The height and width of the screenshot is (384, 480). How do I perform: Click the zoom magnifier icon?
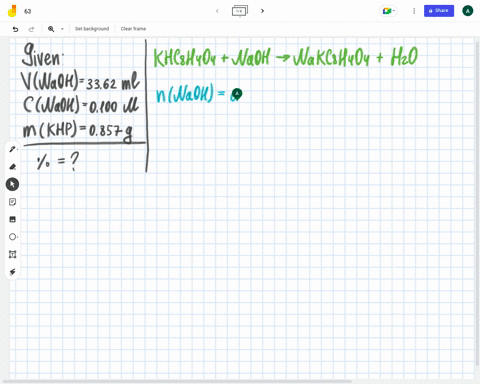point(51,29)
